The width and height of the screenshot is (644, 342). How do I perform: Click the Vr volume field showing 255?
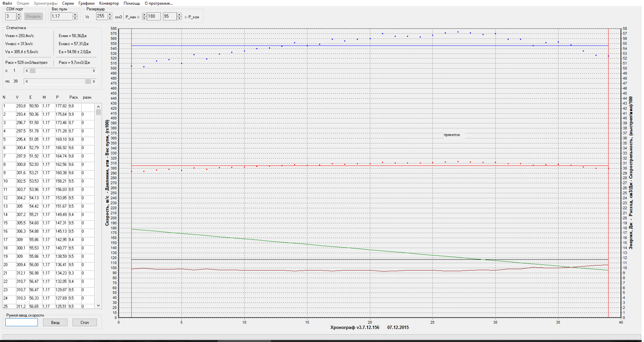pos(101,16)
